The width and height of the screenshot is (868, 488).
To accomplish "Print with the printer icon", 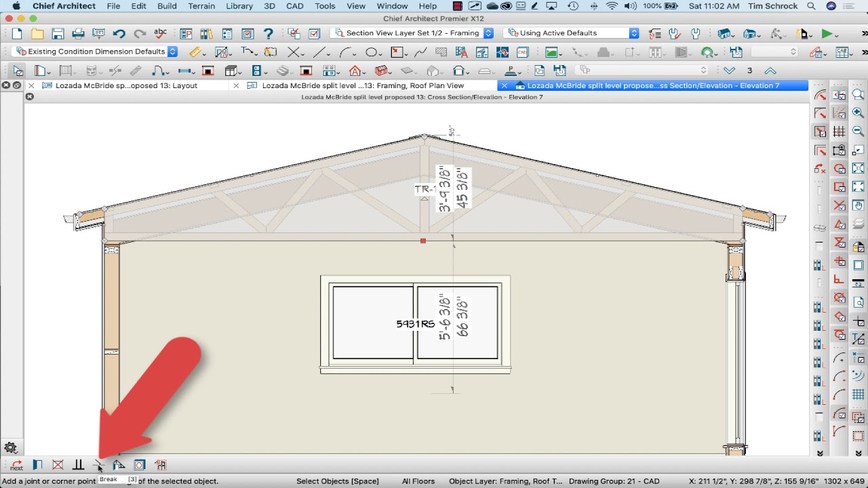I will (x=78, y=34).
